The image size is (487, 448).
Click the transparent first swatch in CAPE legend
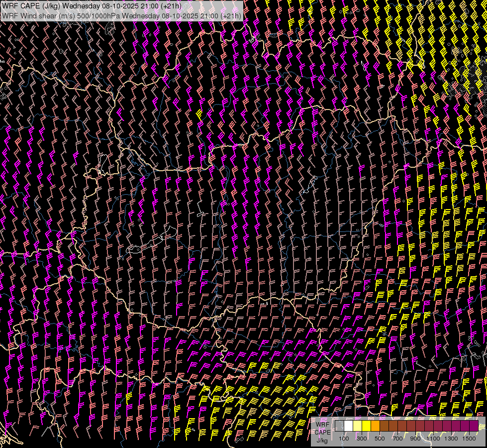339,426
